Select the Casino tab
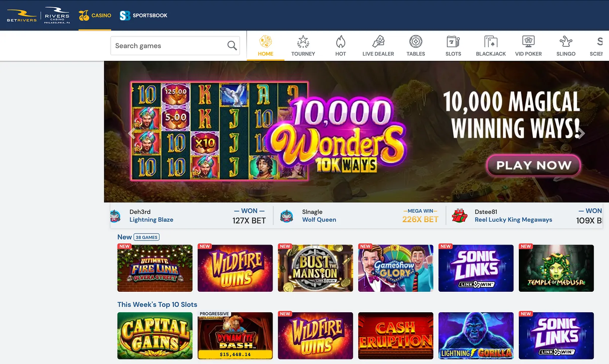Screen dimensions: 609x364 [x=95, y=16]
